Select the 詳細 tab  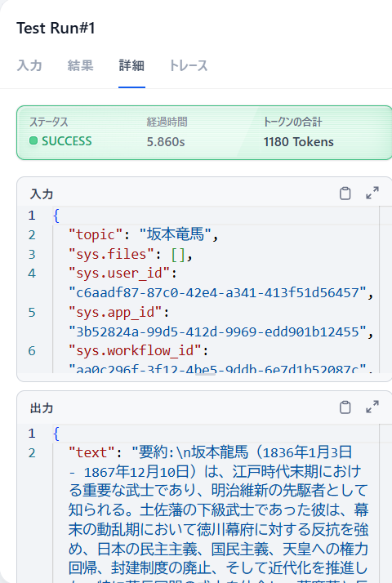pyautogui.click(x=131, y=65)
